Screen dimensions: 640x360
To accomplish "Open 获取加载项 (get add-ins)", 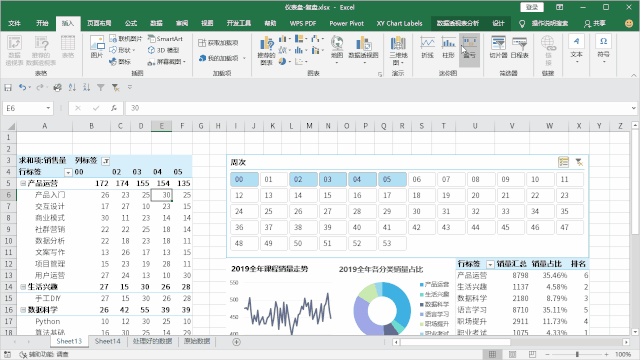I will pos(218,42).
